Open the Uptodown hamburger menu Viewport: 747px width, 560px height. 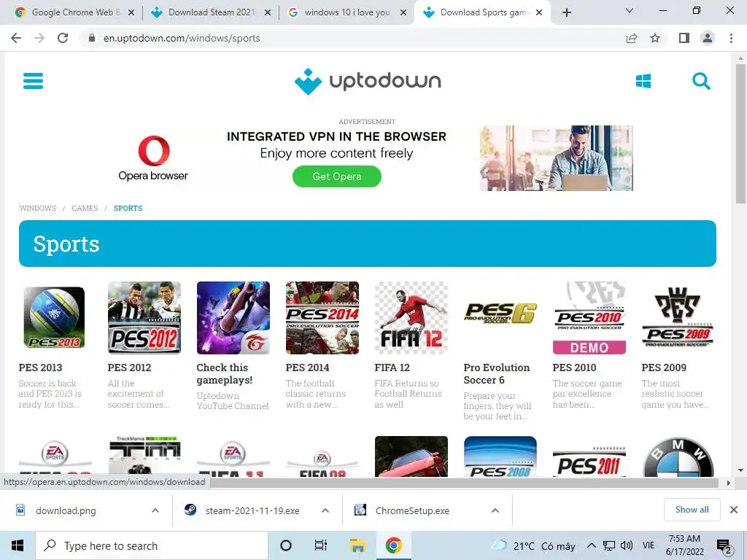pos(34,81)
